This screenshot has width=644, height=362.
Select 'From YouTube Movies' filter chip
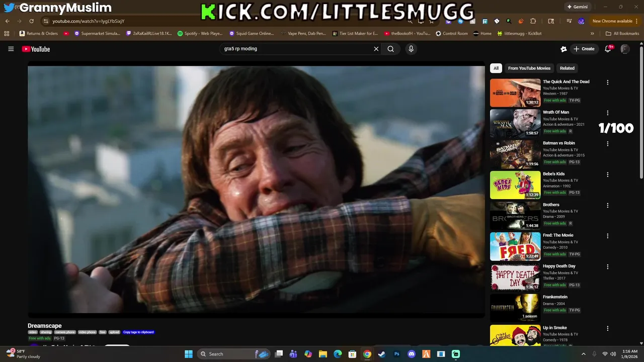pos(529,68)
